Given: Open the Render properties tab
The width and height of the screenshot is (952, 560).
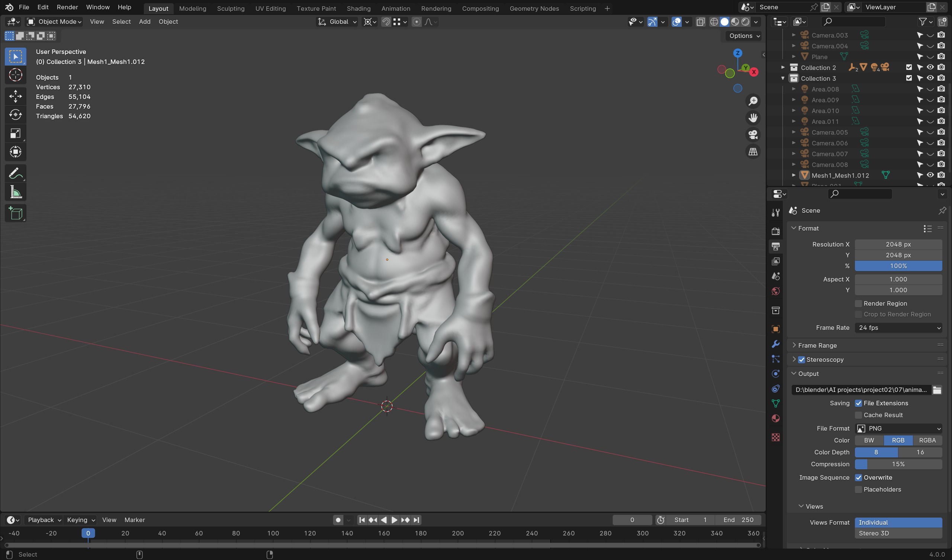Looking at the screenshot, I should tap(776, 231).
